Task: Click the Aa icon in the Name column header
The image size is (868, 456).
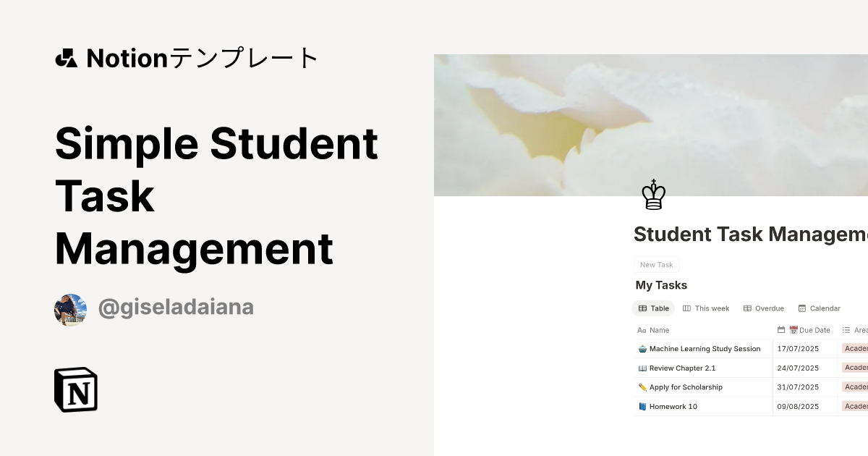Action: [642, 330]
